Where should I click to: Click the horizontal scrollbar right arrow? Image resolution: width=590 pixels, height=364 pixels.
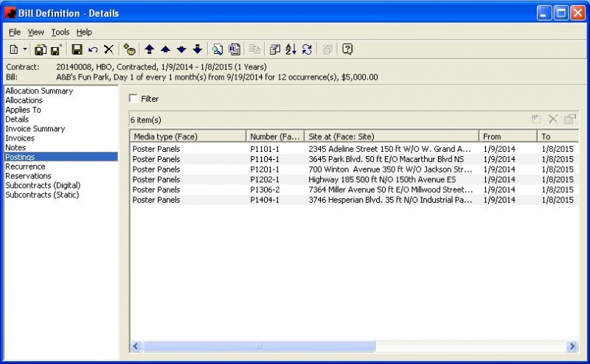pos(572,346)
